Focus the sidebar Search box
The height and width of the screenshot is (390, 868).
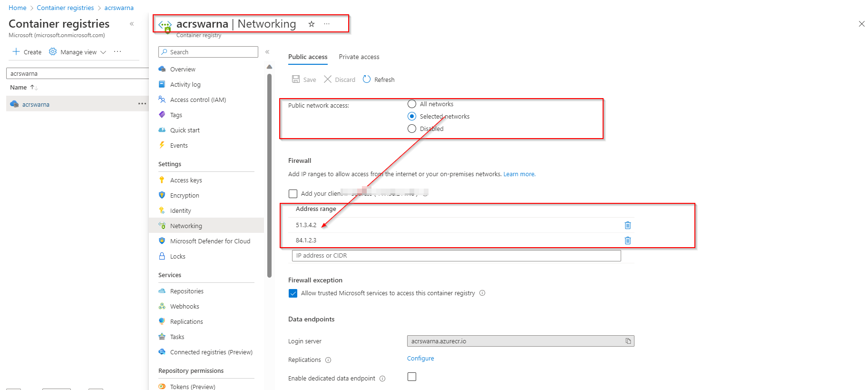point(208,52)
